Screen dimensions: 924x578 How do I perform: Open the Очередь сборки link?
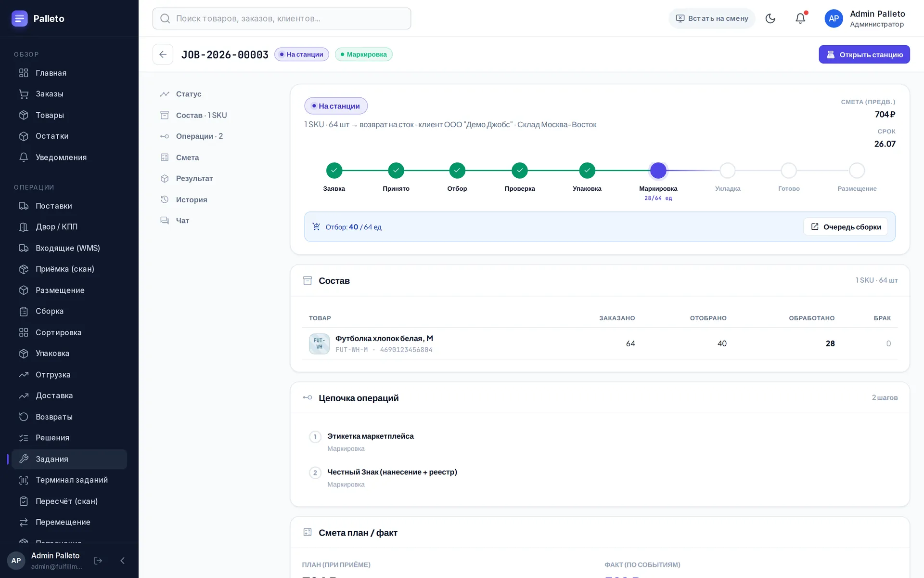tap(846, 227)
